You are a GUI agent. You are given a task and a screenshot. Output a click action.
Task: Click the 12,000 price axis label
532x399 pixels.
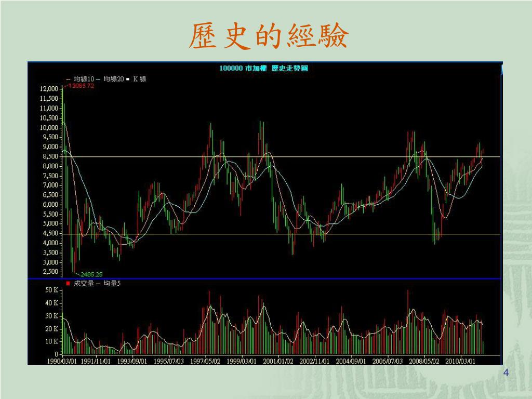[x=49, y=89]
